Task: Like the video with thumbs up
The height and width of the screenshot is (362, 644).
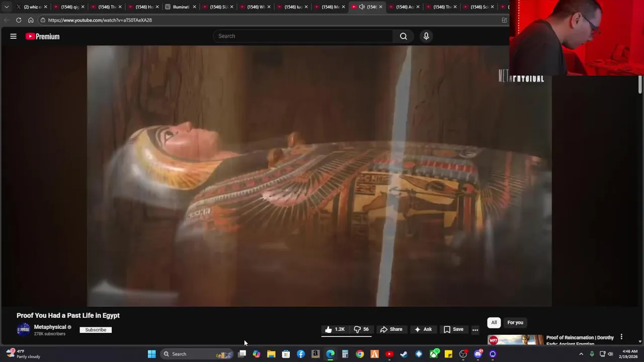Action: tap(335, 329)
